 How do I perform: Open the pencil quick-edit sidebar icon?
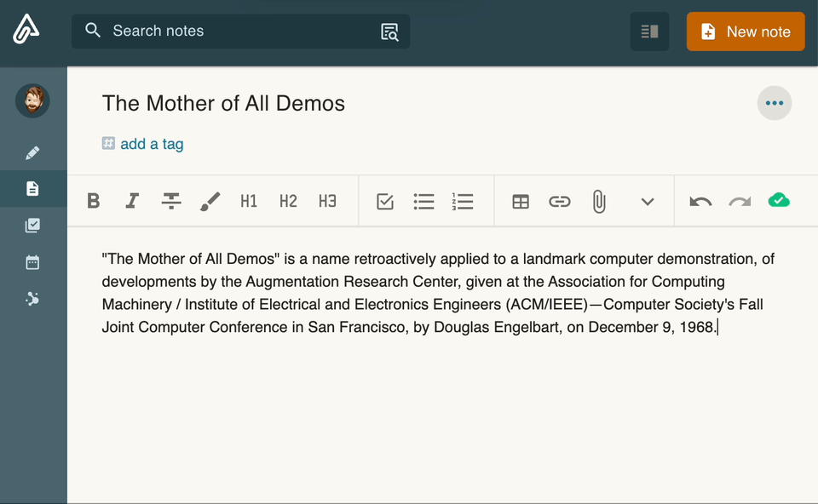click(x=32, y=153)
